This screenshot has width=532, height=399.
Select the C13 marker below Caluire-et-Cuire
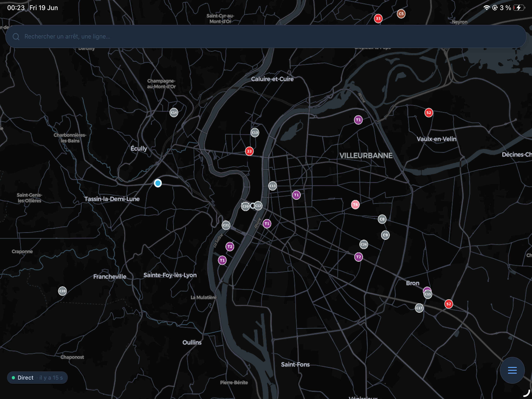(x=255, y=133)
